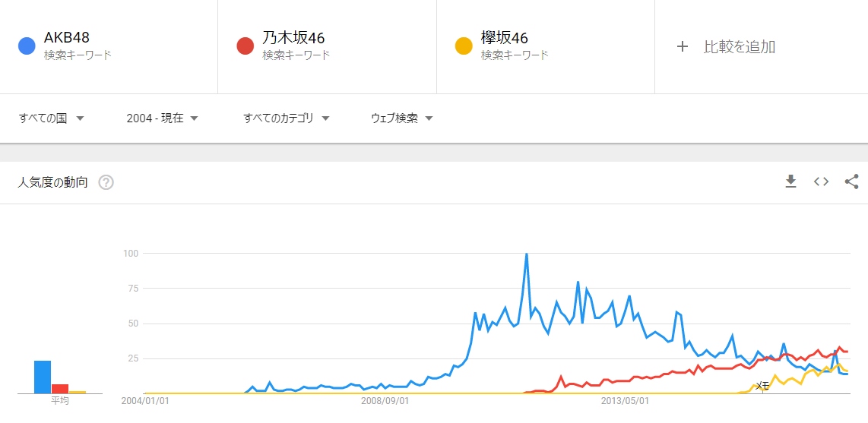
Task: Click 比較を追加 to add a term
Action: (739, 46)
